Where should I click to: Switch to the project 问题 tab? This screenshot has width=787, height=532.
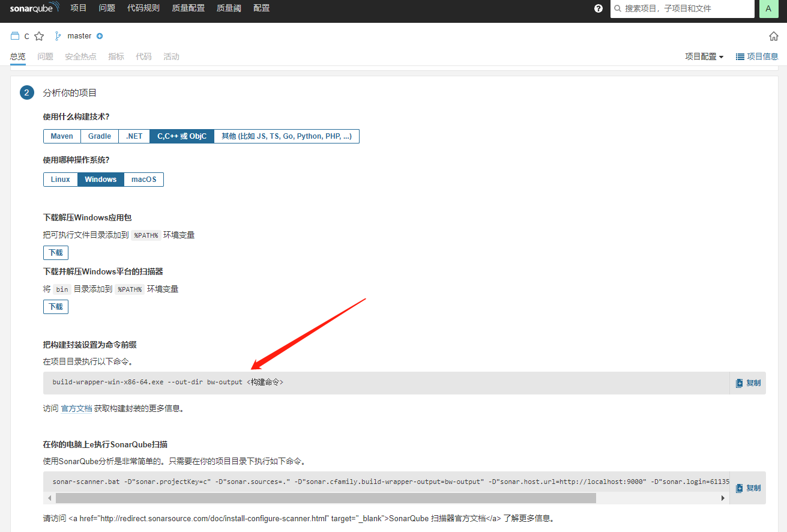pos(45,56)
